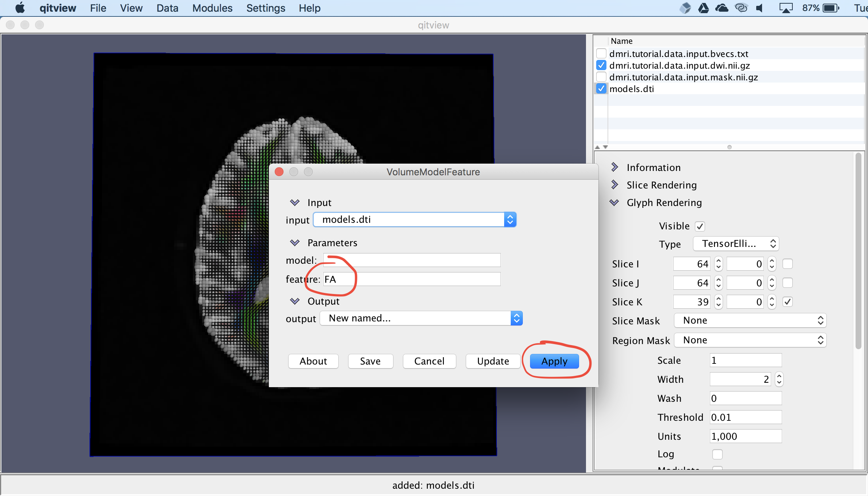Click the Apply button
Image resolution: width=868 pixels, height=496 pixels.
click(x=554, y=361)
